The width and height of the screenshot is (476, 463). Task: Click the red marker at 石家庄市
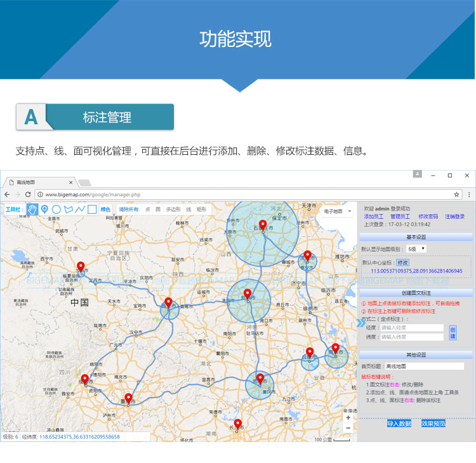263,225
